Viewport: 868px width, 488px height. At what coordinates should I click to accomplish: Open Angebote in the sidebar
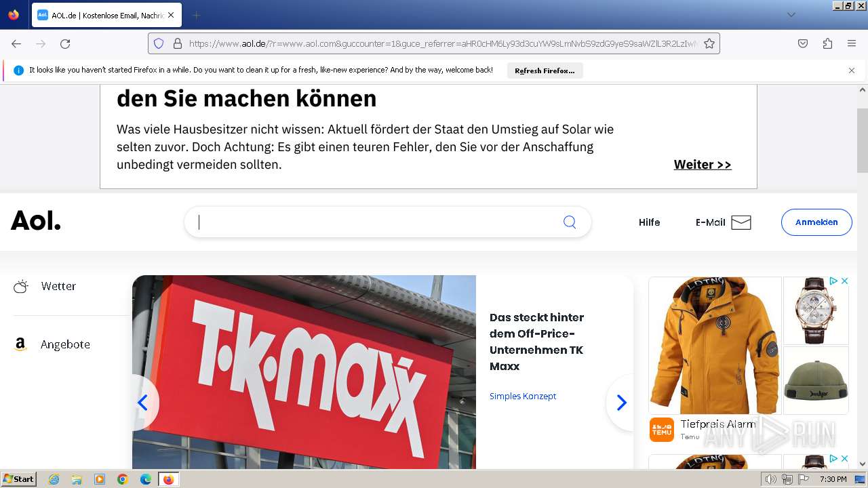click(x=65, y=344)
